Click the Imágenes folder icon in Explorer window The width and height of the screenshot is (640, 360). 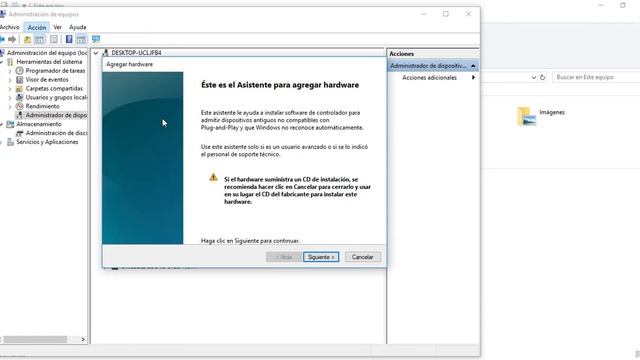tap(526, 116)
